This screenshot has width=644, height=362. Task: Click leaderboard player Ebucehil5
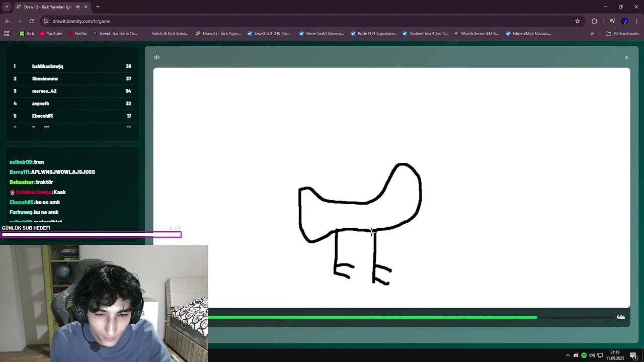42,116
